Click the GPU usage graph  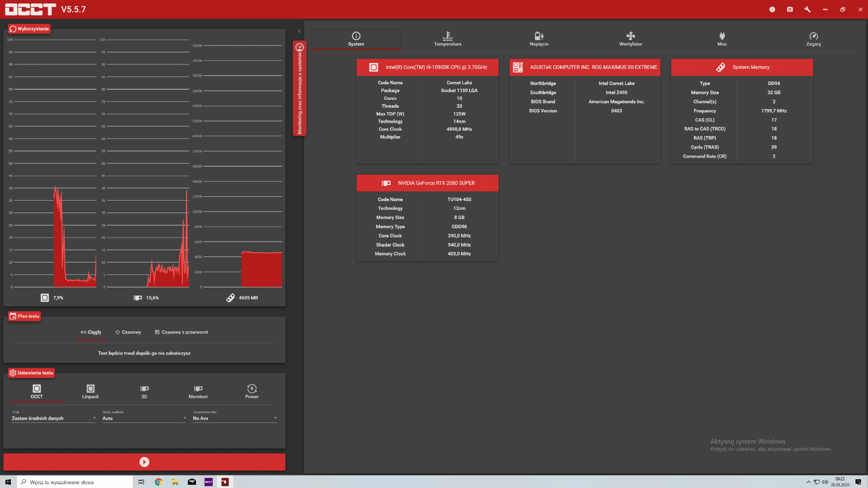(145, 163)
